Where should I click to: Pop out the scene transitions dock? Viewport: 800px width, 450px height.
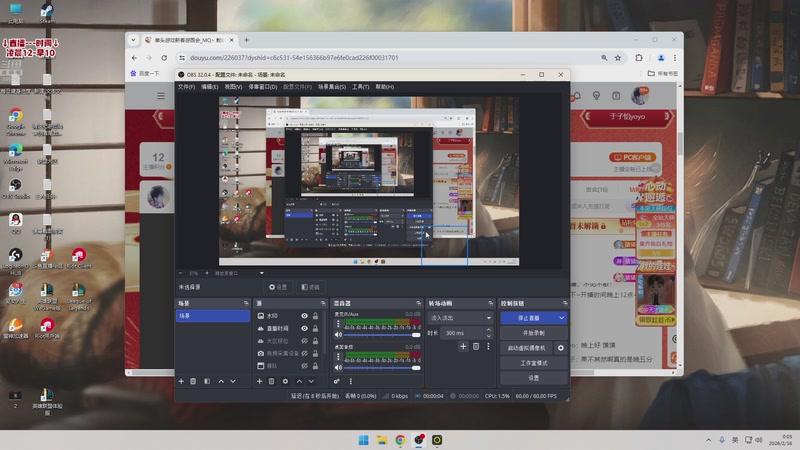(491, 303)
